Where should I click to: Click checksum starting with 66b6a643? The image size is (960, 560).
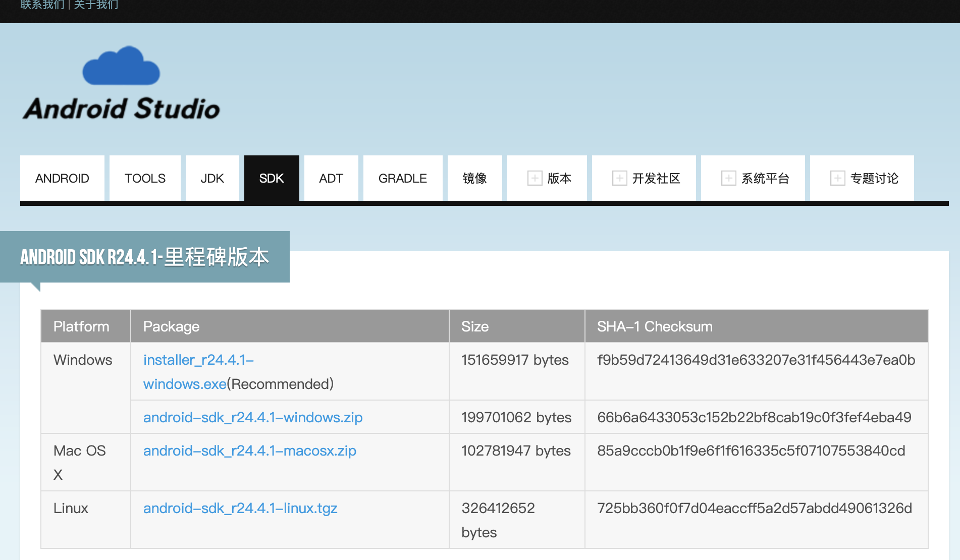(x=754, y=417)
